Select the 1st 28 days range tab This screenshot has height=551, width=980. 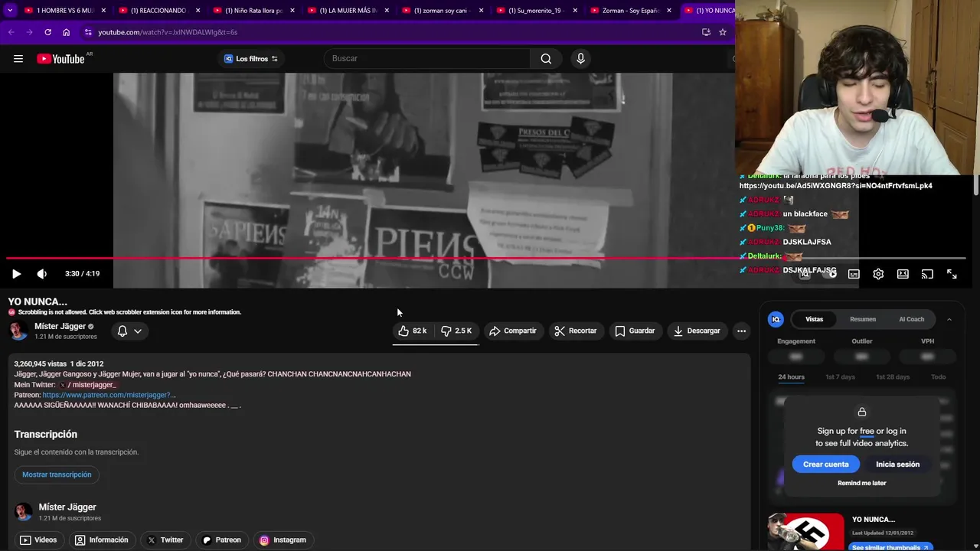(893, 377)
